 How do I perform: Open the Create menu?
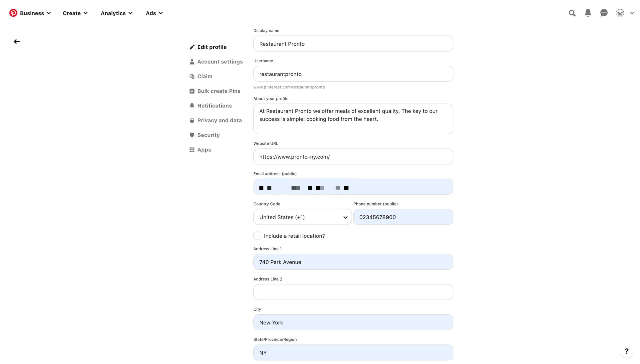click(75, 13)
